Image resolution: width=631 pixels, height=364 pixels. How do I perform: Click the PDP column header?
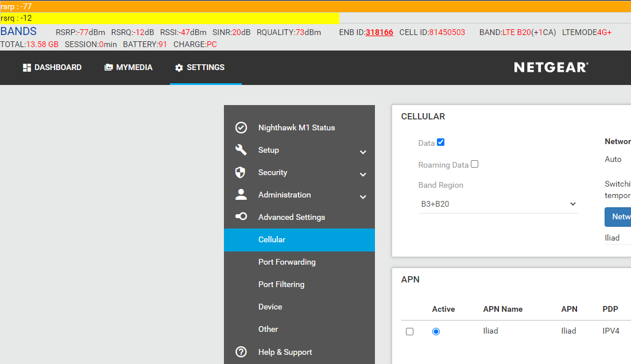(610, 309)
